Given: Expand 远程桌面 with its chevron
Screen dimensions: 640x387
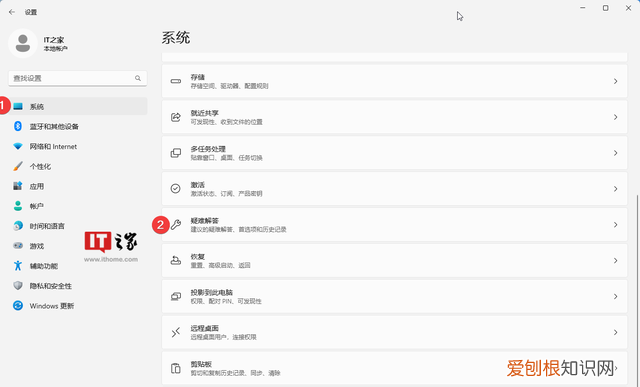Looking at the screenshot, I should 616,332.
